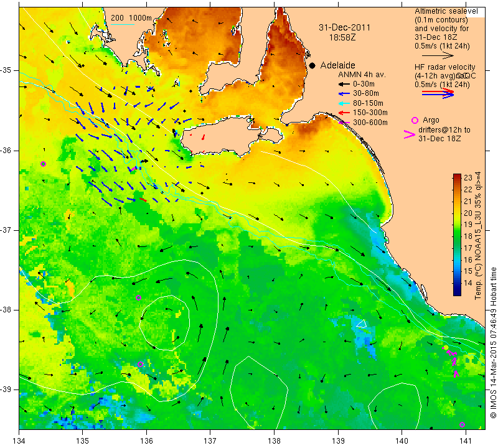Select the cyan 80-150m legend arrow
The height and width of the screenshot is (448, 498).
click(344, 103)
